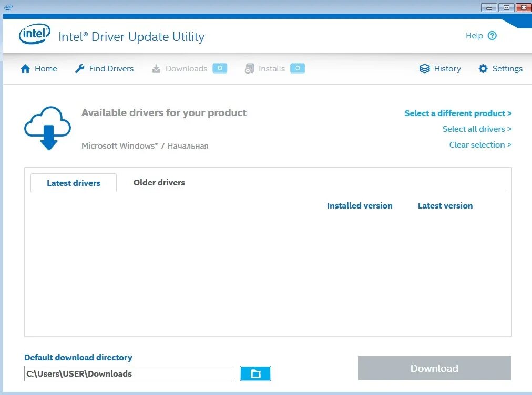Open the Home menu label
Viewport: 532px width, 395px height.
click(46, 69)
